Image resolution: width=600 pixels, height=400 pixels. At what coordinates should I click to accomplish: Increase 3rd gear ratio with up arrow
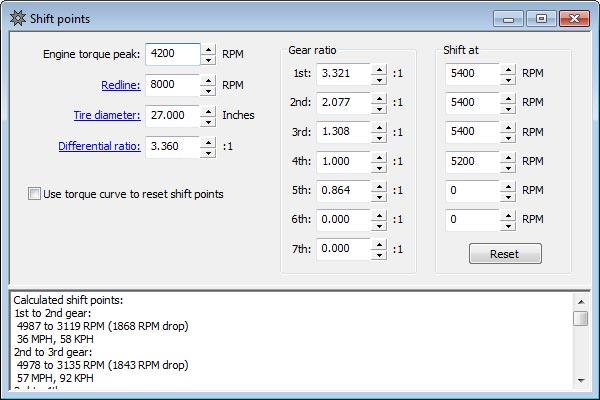pyautogui.click(x=379, y=128)
